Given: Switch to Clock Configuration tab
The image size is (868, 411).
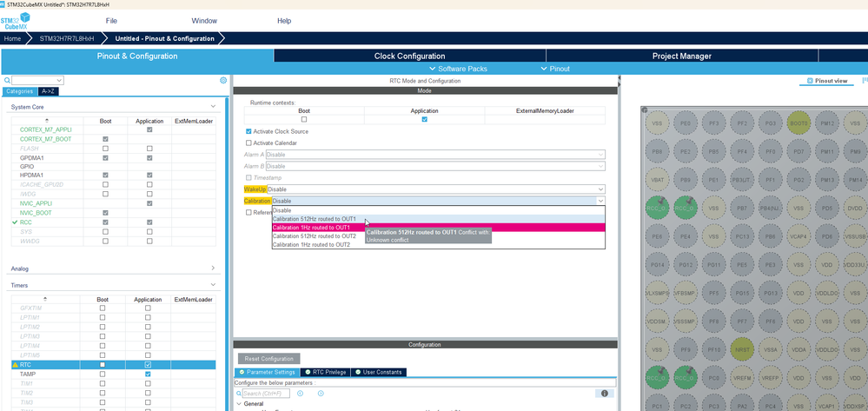Looking at the screenshot, I should (x=409, y=56).
